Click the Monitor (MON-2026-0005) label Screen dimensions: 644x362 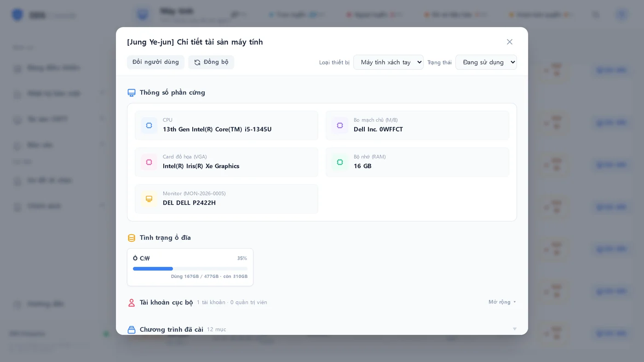point(194,193)
